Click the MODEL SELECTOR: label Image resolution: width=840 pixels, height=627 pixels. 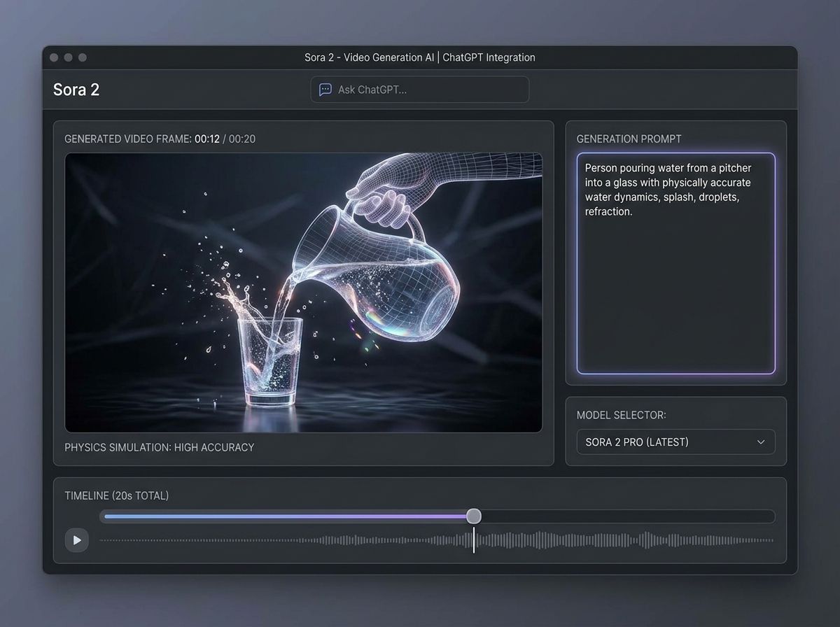[x=622, y=415]
